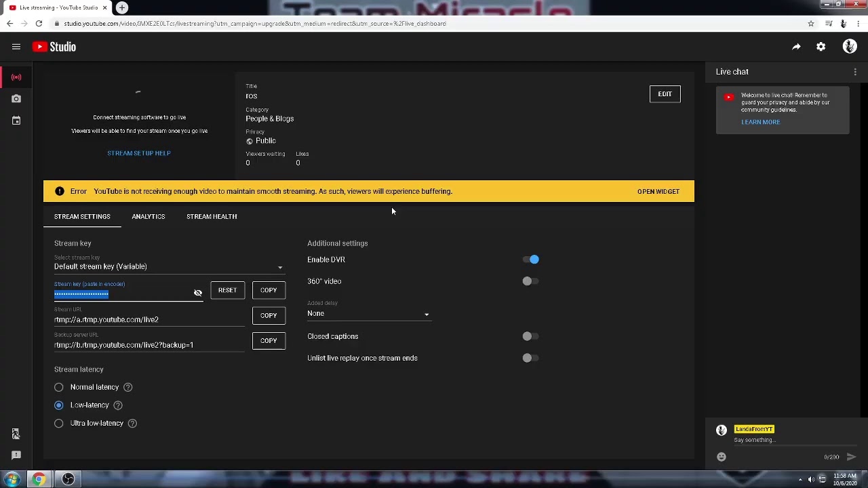The width and height of the screenshot is (868, 488).
Task: Go back with the browser back arrow
Action: (x=9, y=24)
